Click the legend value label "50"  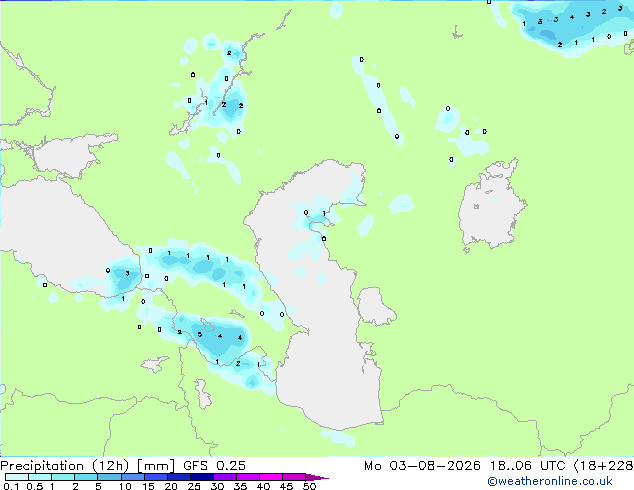(309, 486)
